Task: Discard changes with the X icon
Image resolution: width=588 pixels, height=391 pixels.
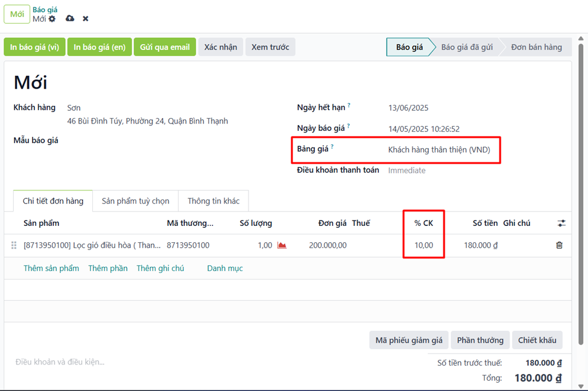Action: coord(86,19)
